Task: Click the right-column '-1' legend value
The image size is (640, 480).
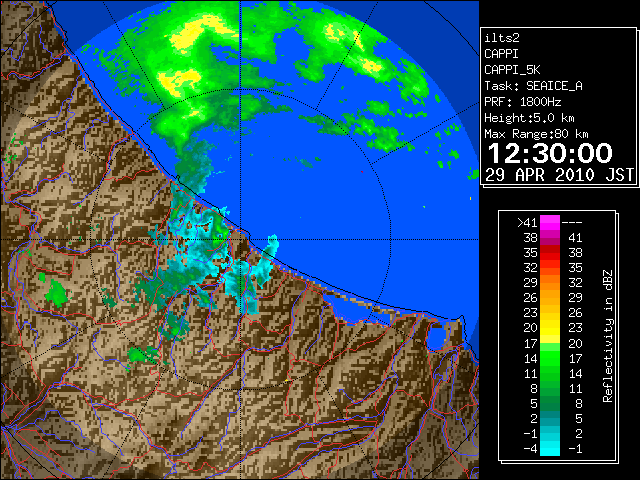Action: point(575,449)
